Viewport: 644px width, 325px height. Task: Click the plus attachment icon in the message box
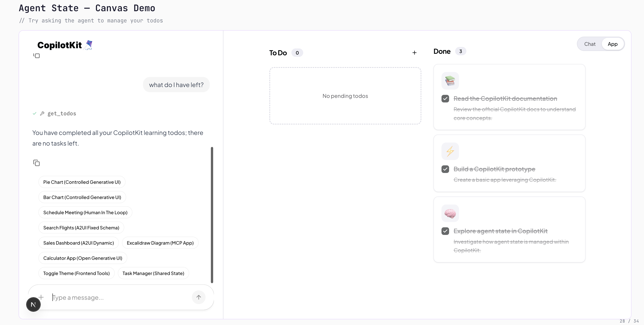pos(41,297)
